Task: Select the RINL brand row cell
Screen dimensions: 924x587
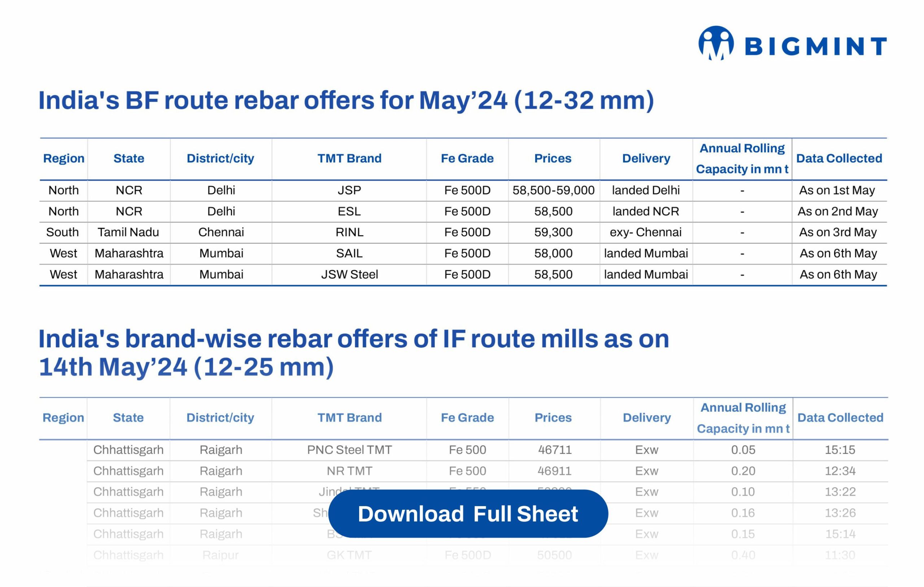Action: coord(349,232)
